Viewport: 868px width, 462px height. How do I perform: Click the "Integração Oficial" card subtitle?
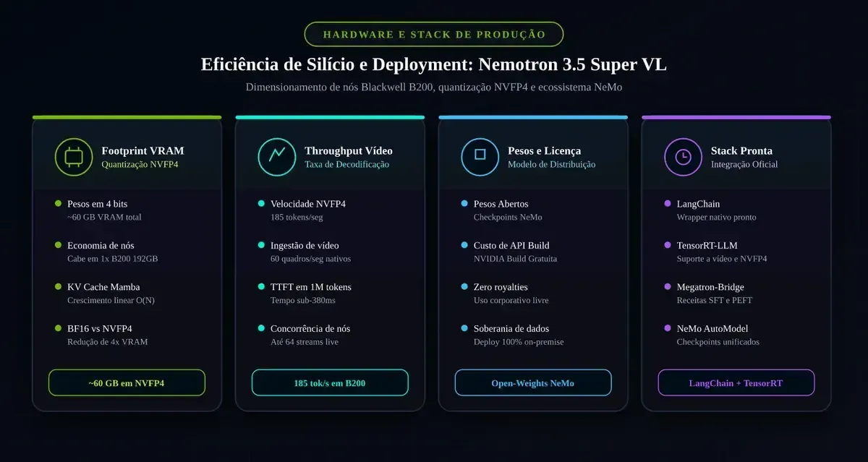click(744, 164)
